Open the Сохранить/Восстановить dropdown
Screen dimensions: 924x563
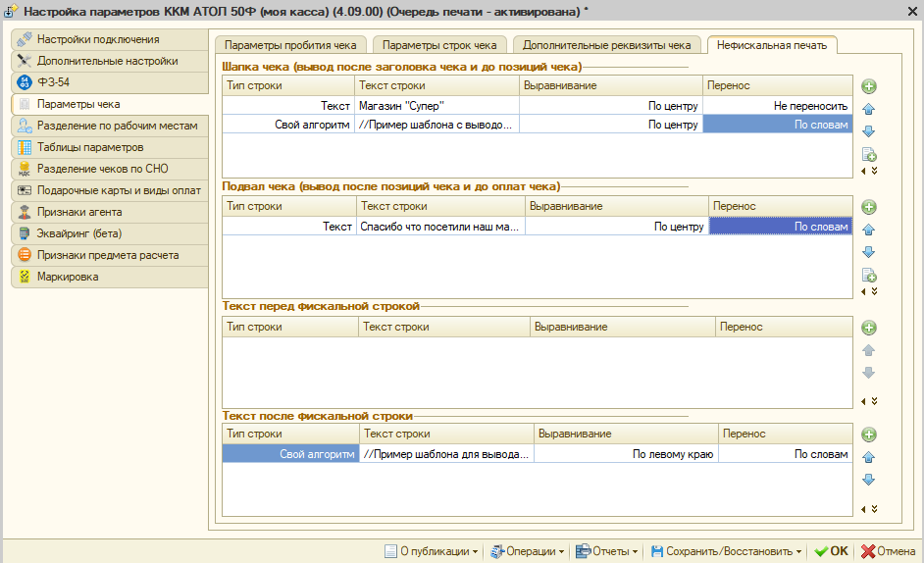pos(727,551)
